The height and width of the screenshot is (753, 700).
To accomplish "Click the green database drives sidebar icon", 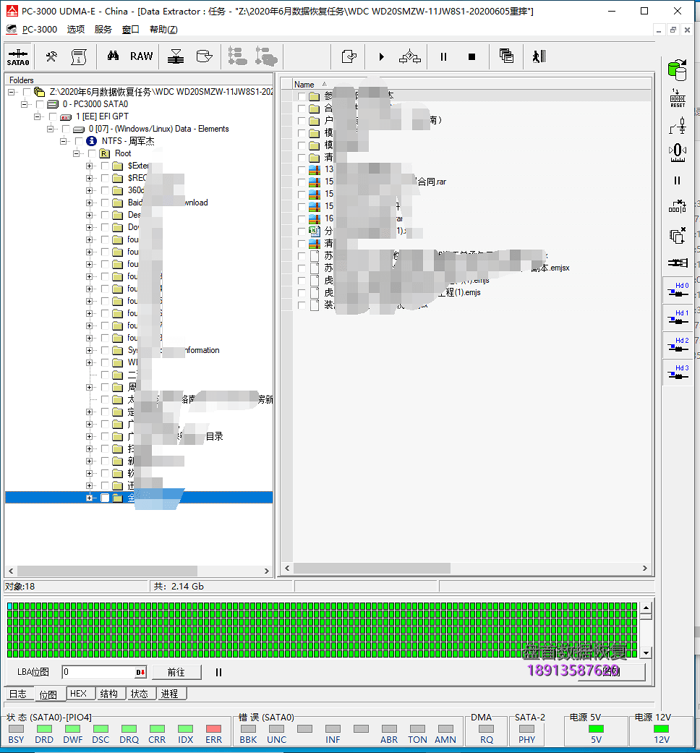I will click(678, 71).
